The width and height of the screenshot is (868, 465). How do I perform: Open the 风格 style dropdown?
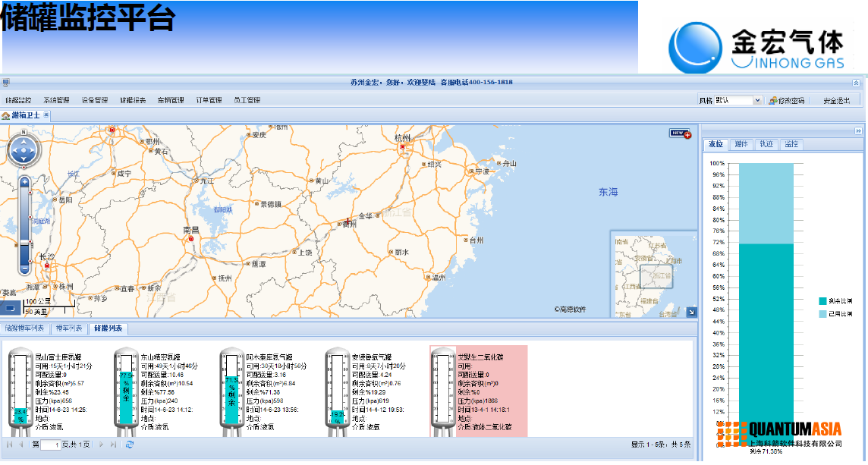756,100
